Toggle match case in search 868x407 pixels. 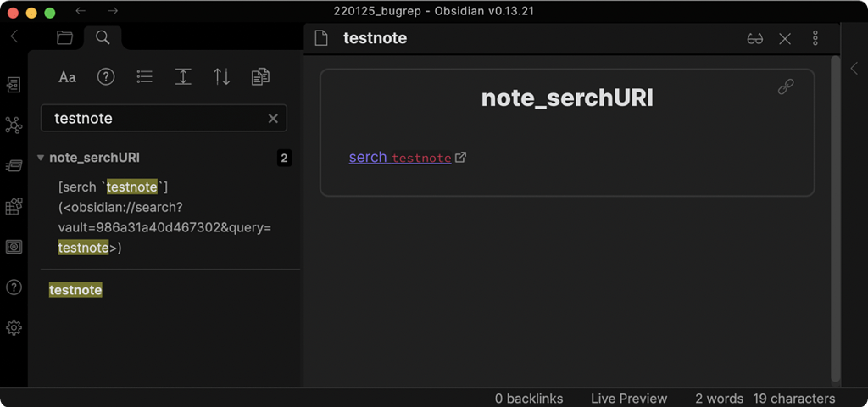pos(67,77)
